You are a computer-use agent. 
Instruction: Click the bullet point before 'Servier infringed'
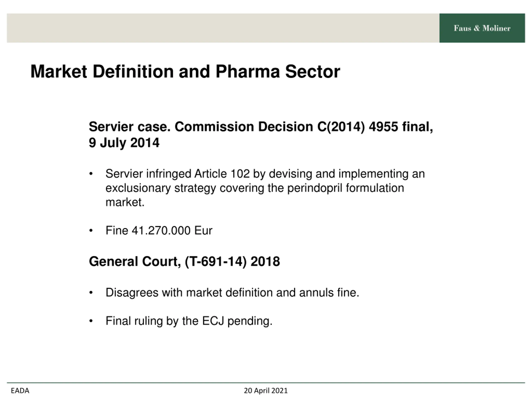[91, 174]
